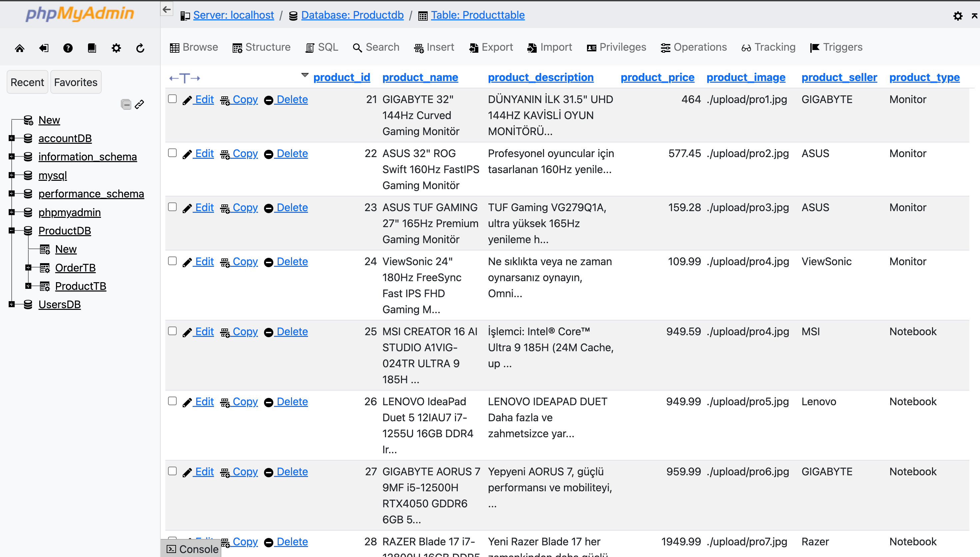Click delete icon for row 23
Screen dimensions: 980x557
tap(269, 208)
